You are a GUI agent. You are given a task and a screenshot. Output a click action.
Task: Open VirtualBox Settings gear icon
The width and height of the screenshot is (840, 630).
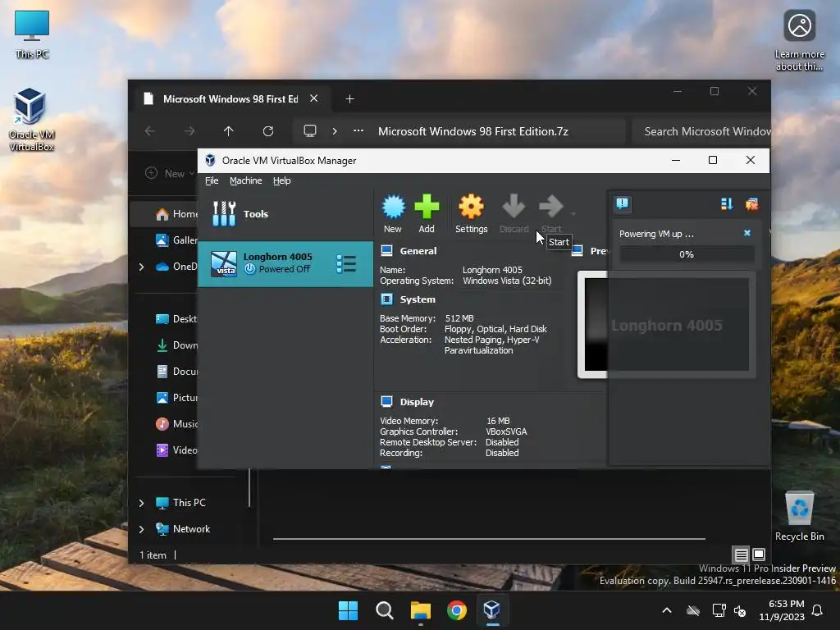[472, 213]
